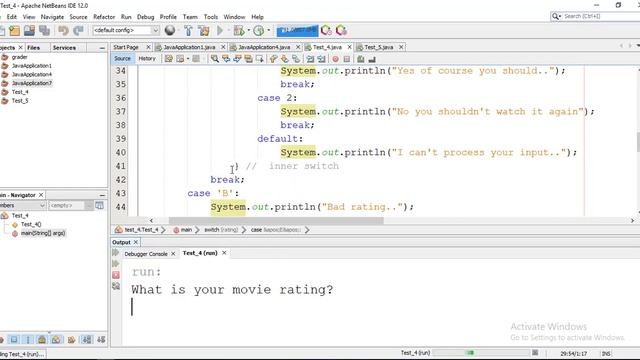The height and width of the screenshot is (360, 640).
Task: Click the Re-run arrow at the top of the Output sidebar
Action: coord(116,253)
